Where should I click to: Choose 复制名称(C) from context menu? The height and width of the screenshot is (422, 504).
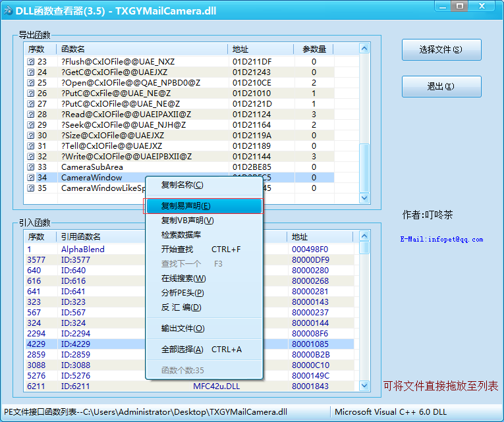(x=182, y=185)
